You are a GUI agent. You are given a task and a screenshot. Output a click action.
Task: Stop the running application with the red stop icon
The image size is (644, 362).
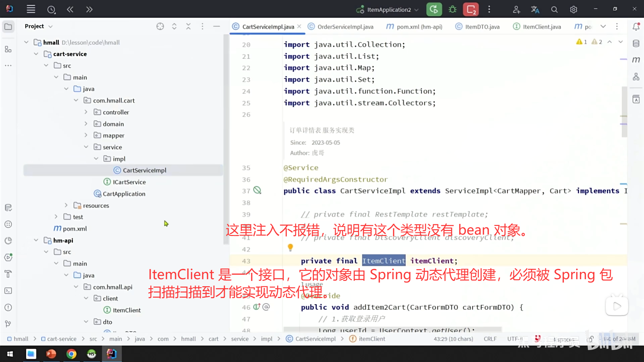pyautogui.click(x=471, y=9)
